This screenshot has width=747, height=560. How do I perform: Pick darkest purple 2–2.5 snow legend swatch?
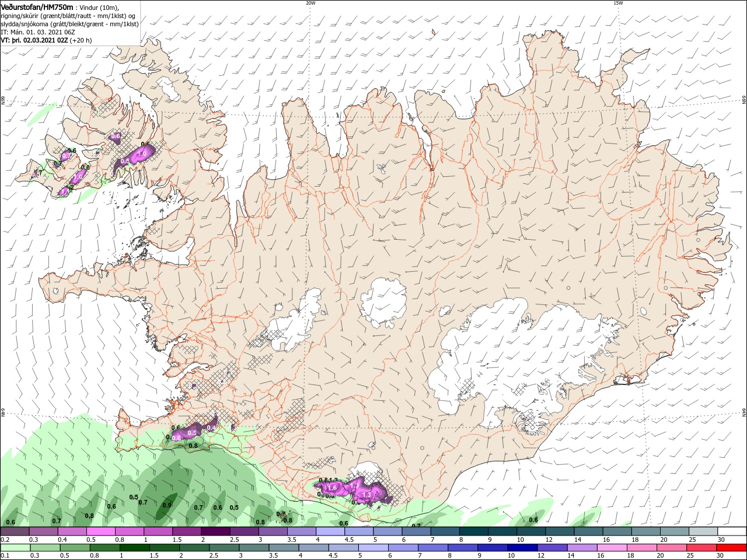click(x=215, y=531)
